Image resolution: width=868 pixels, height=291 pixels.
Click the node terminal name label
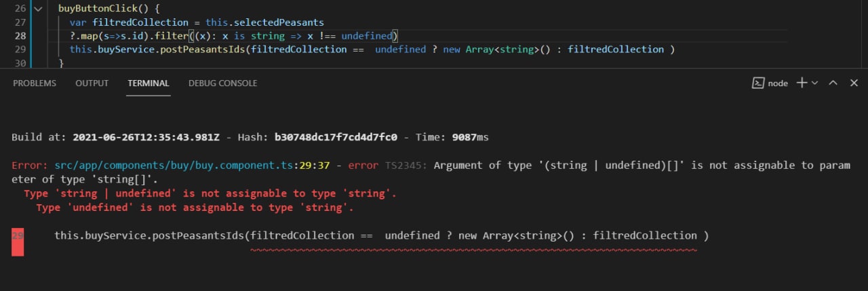pyautogui.click(x=778, y=83)
